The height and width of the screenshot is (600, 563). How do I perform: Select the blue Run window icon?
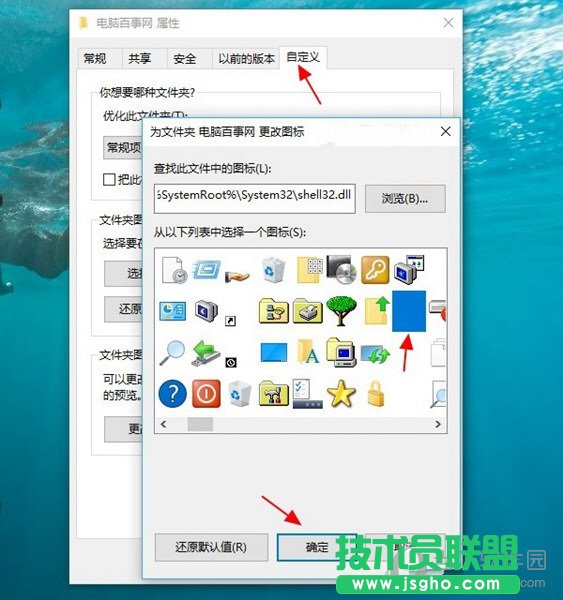tap(206, 270)
